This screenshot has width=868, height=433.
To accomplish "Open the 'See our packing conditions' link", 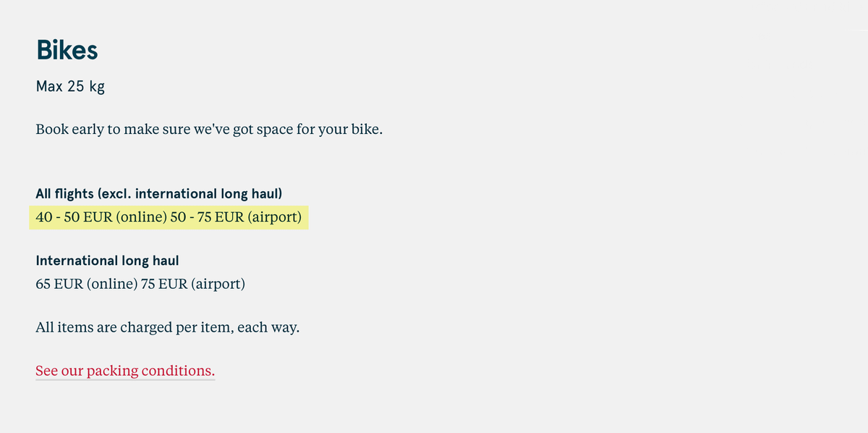I will coord(125,371).
